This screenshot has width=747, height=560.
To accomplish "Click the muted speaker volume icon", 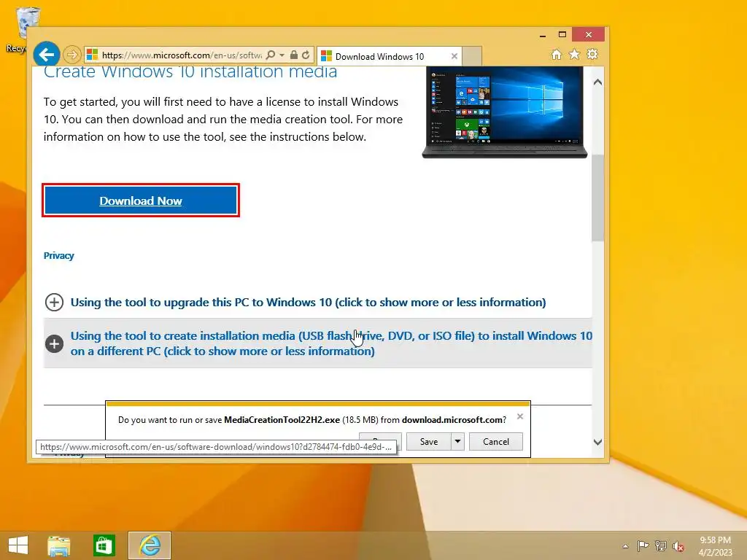I will coord(678,545).
